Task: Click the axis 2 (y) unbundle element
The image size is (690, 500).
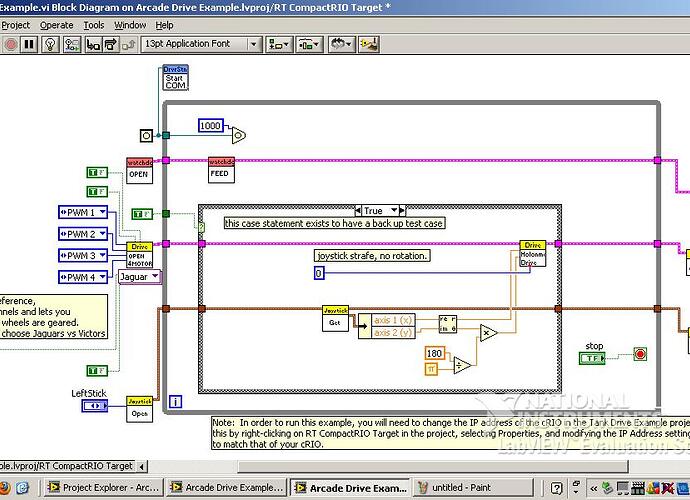Action: [x=393, y=333]
